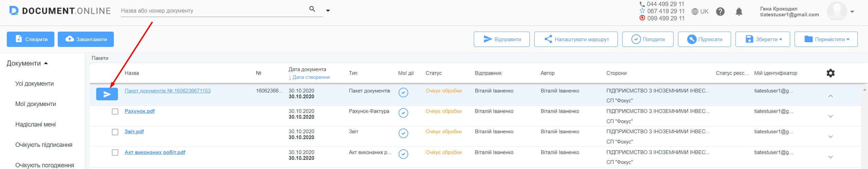Expand the search options dropdown arrow
Image resolution: width=868 pixels, height=169 pixels.
[328, 11]
